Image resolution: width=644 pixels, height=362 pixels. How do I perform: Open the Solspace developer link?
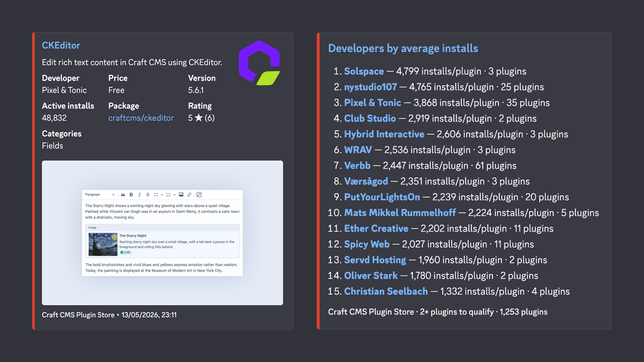pos(364,71)
